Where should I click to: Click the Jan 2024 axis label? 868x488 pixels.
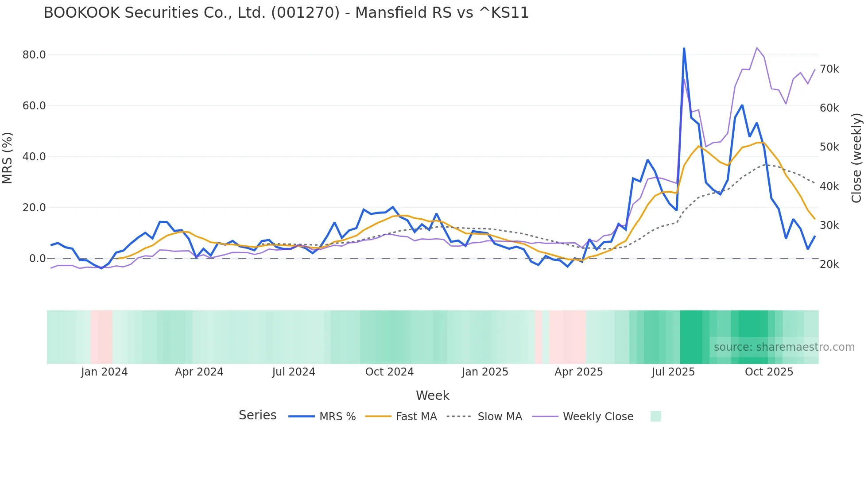pos(105,372)
